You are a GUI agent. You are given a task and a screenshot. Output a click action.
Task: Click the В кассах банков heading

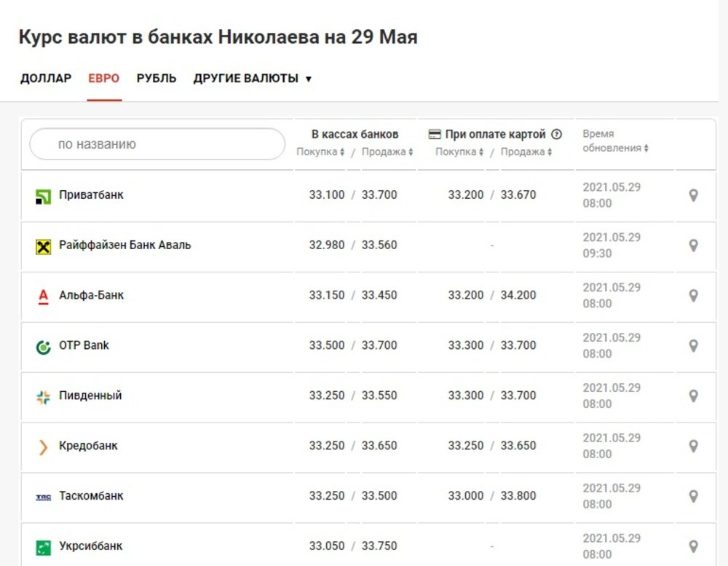[x=355, y=134]
